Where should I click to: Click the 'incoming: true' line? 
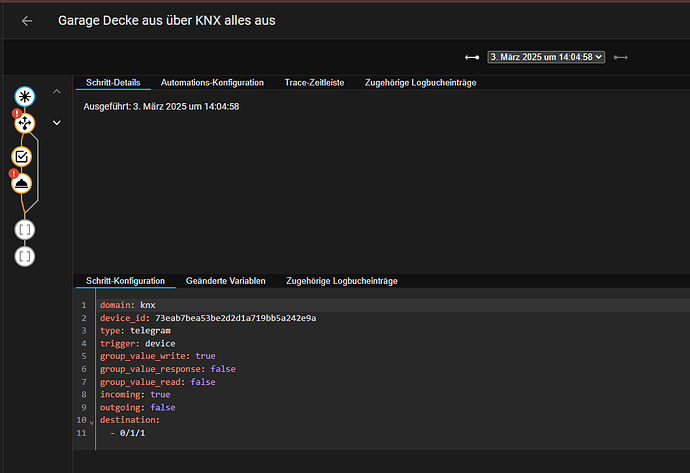pyautogui.click(x=135, y=394)
